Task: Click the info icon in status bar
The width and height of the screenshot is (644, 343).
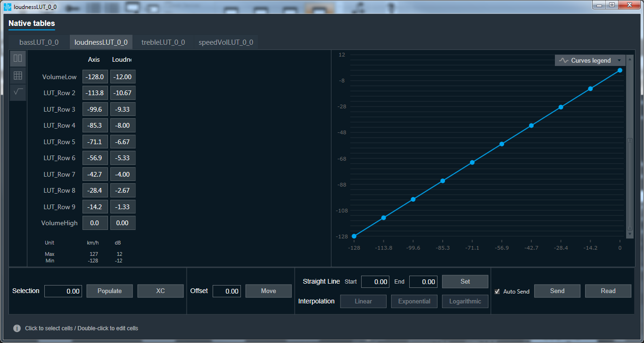Action: click(x=17, y=328)
